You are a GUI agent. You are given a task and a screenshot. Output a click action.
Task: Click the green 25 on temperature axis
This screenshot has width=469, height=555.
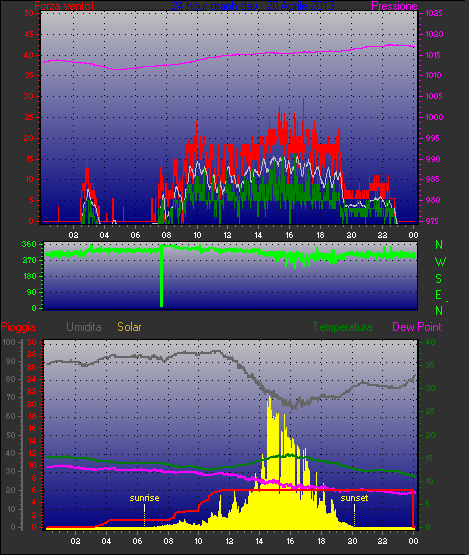tap(430, 411)
